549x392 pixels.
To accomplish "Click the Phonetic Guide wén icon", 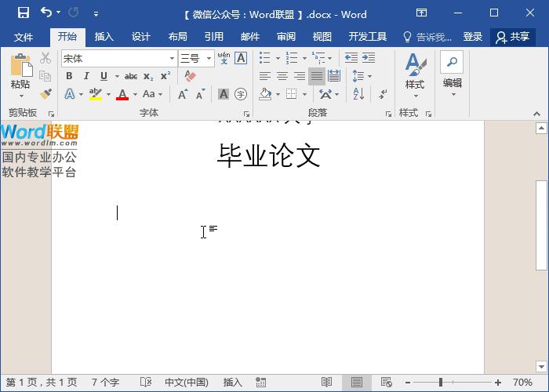I will pyautogui.click(x=224, y=58).
